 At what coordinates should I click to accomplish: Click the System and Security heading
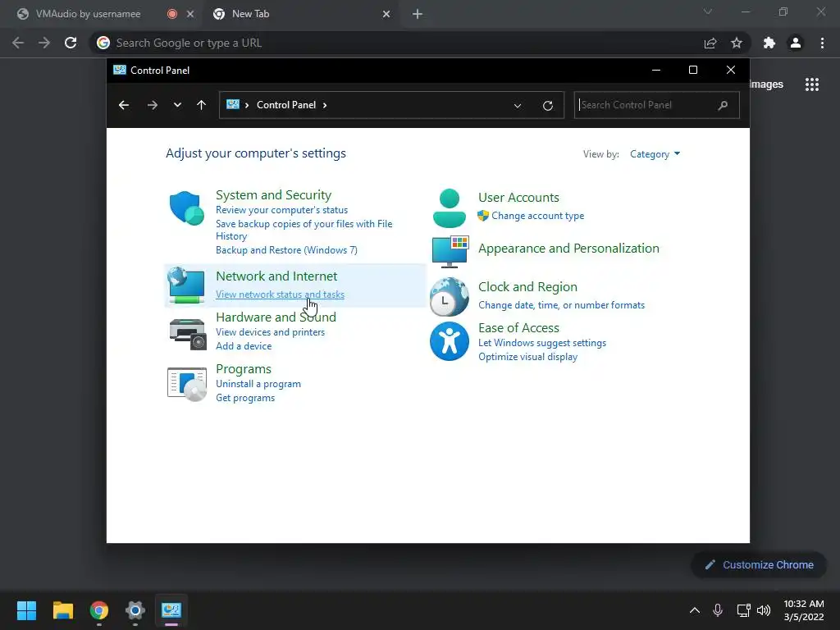pos(273,195)
